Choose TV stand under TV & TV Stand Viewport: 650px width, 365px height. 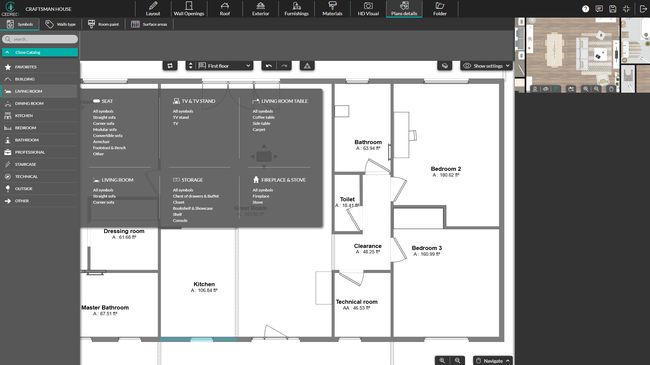[x=181, y=117]
